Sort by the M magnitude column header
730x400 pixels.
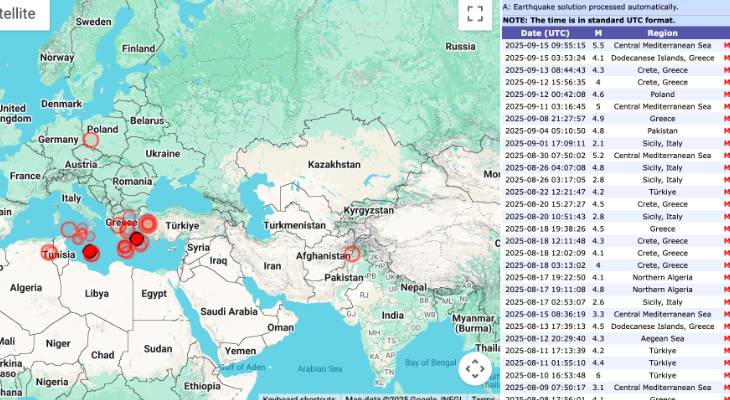coord(598,33)
